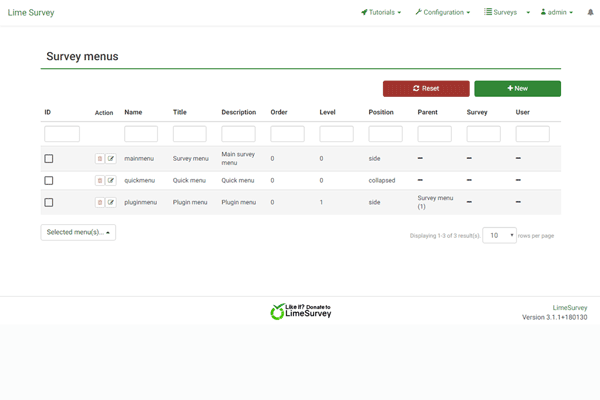Delete the pluginmenu entry with trash icon
The height and width of the screenshot is (400, 600).
point(100,202)
